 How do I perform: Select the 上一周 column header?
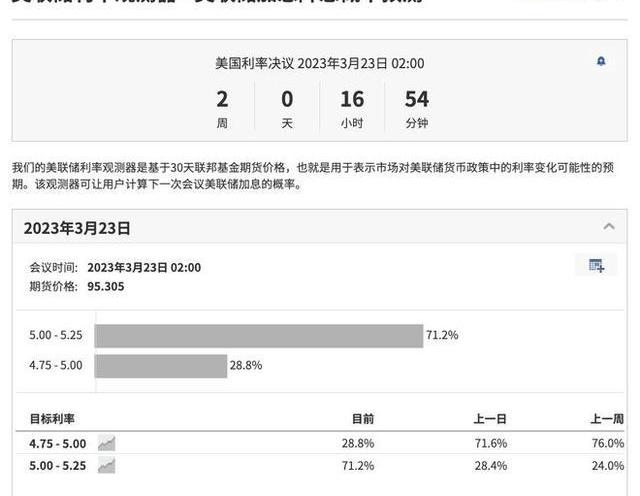point(607,418)
